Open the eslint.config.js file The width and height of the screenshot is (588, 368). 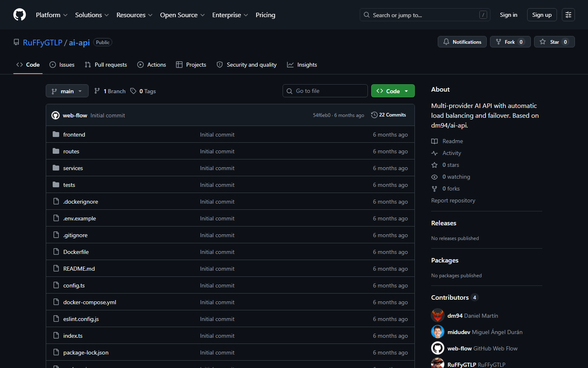point(81,319)
